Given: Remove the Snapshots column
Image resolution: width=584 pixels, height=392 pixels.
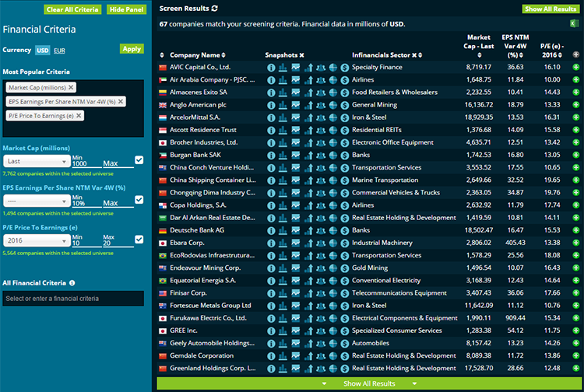Looking at the screenshot, I should [301, 55].
